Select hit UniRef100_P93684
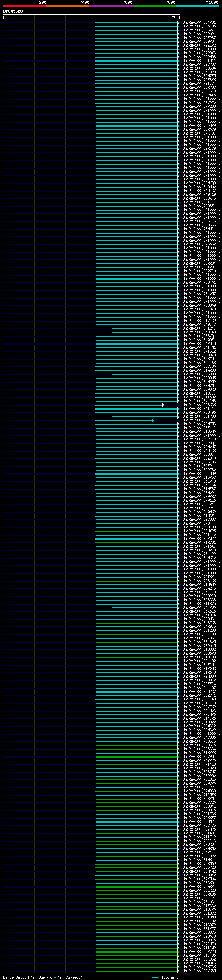This screenshot has width=222, height=980. point(199,68)
